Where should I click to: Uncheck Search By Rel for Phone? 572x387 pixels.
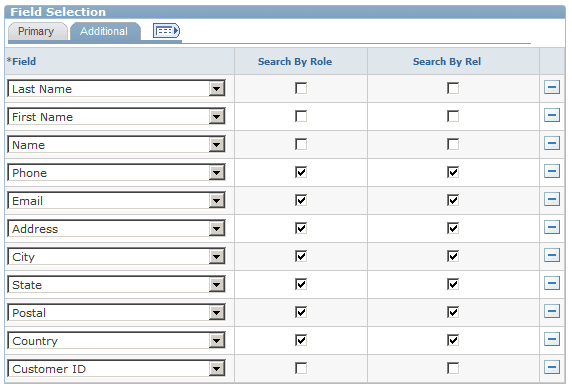(x=453, y=172)
